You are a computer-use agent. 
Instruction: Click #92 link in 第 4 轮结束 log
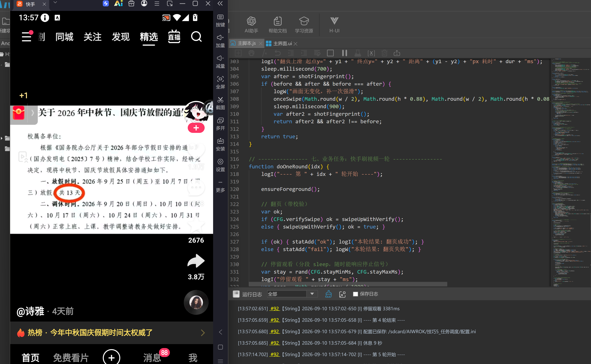click(274, 320)
